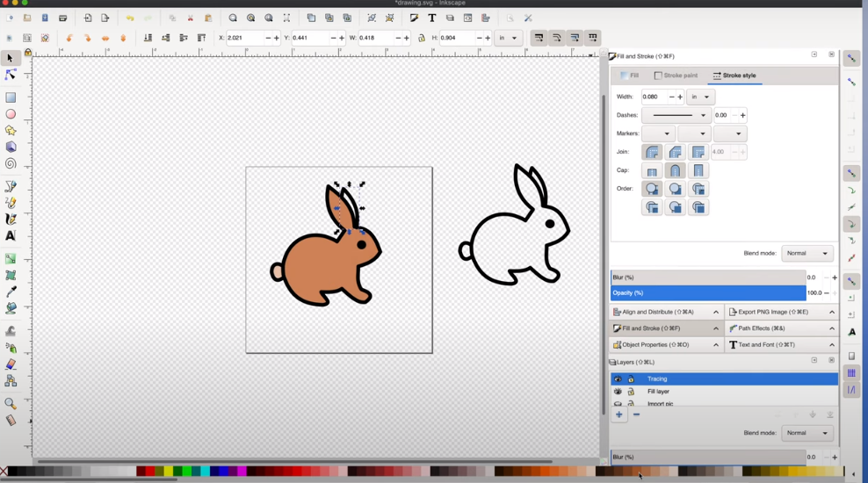
Task: Flip selection horizontally icon
Action: coord(105,38)
